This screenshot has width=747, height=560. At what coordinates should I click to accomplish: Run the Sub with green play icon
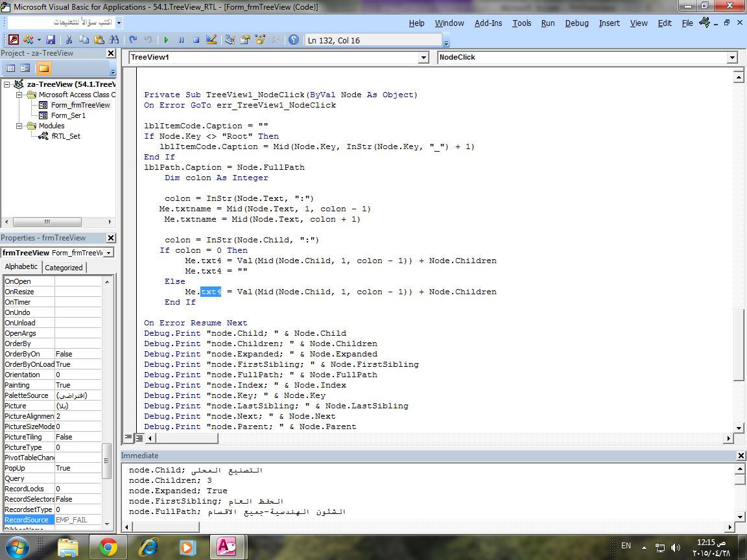[x=166, y=40]
